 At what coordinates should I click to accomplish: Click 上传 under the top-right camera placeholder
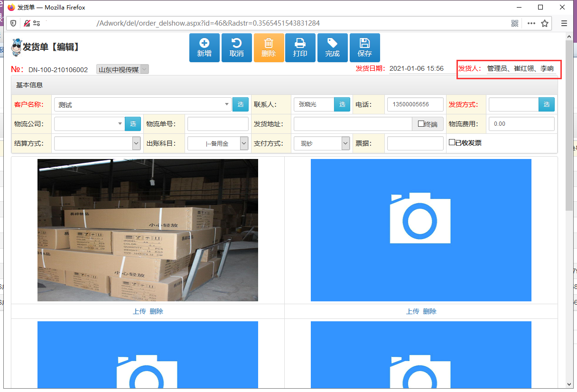(412, 311)
